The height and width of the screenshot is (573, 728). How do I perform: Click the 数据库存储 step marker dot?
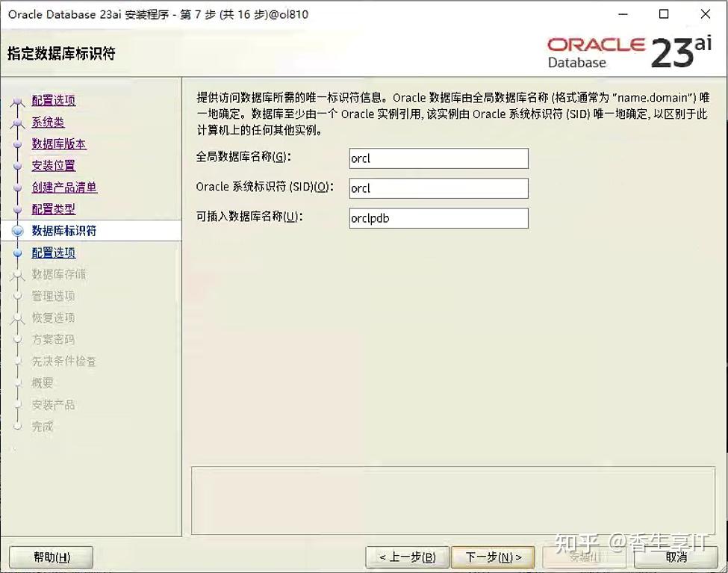click(17, 274)
